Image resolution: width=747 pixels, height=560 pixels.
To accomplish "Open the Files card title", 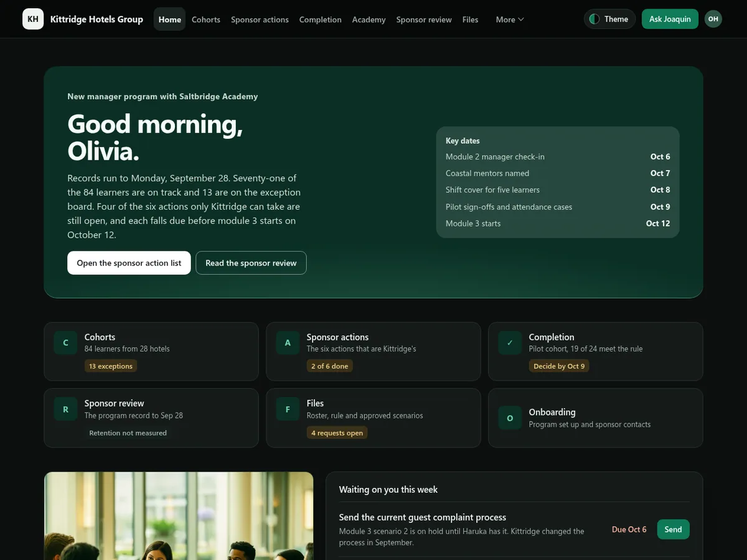I will (315, 403).
